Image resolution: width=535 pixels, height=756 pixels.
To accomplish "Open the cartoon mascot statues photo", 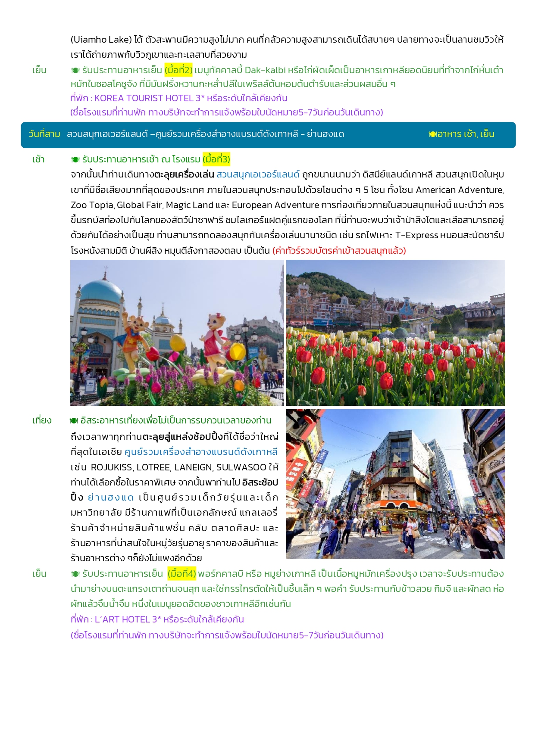I will pyautogui.click(x=177, y=333).
